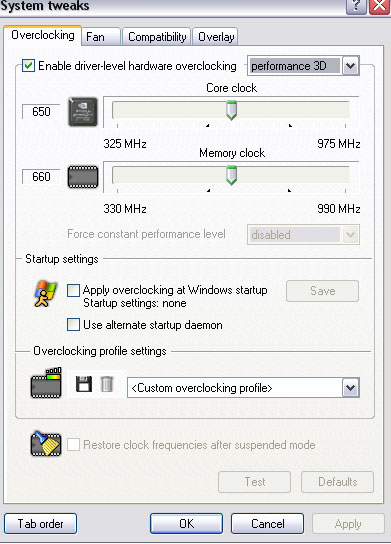Click the overclocking profile memory chip icon

pos(46,383)
